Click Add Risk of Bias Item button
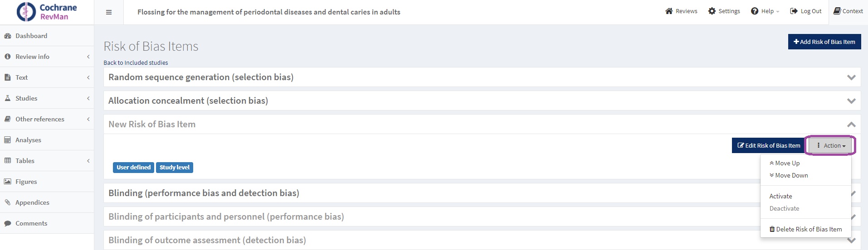 coord(824,42)
